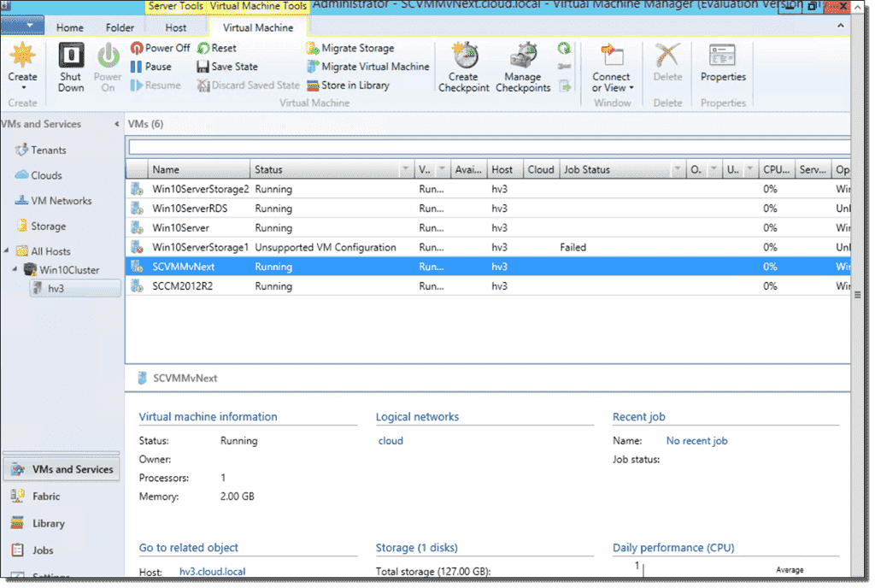
Task: Select the Win10ServerRDS VM row
Action: coord(488,209)
